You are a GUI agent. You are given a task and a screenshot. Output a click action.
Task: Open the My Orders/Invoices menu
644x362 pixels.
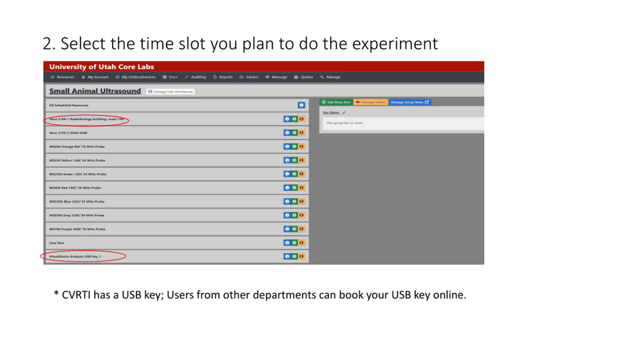(136, 77)
